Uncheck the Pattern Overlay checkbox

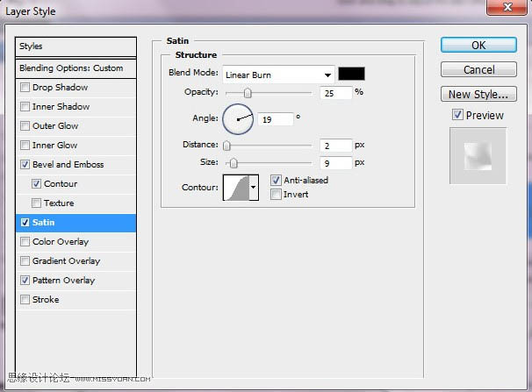click(25, 281)
